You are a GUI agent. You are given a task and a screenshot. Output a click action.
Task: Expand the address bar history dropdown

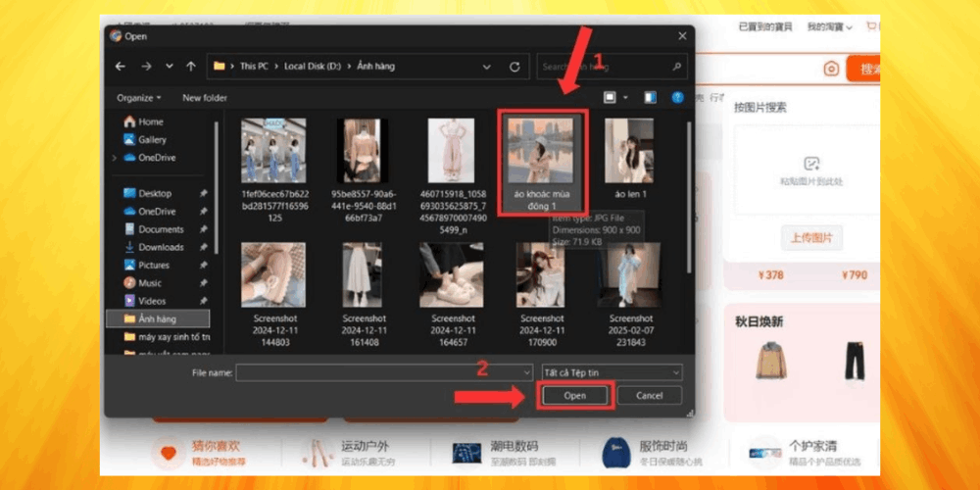[x=487, y=67]
